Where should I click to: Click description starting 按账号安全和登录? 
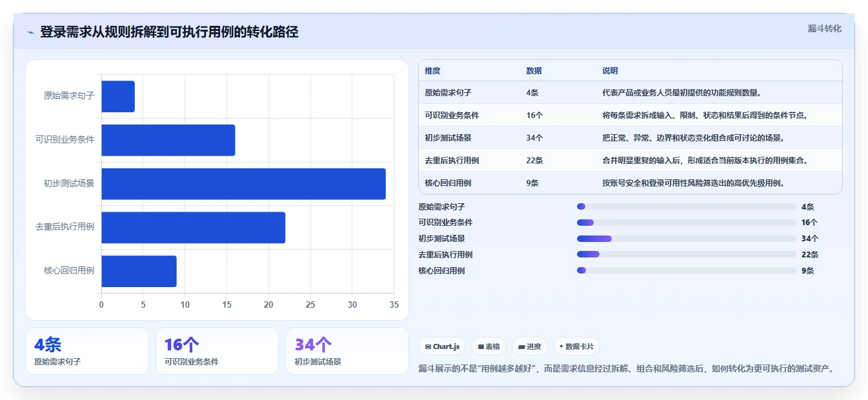693,183
